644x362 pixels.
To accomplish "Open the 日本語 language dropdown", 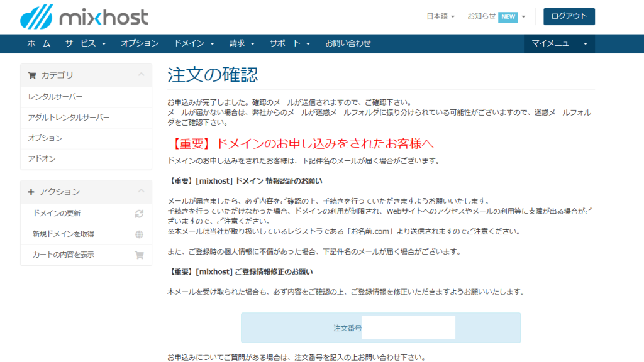I will (440, 17).
